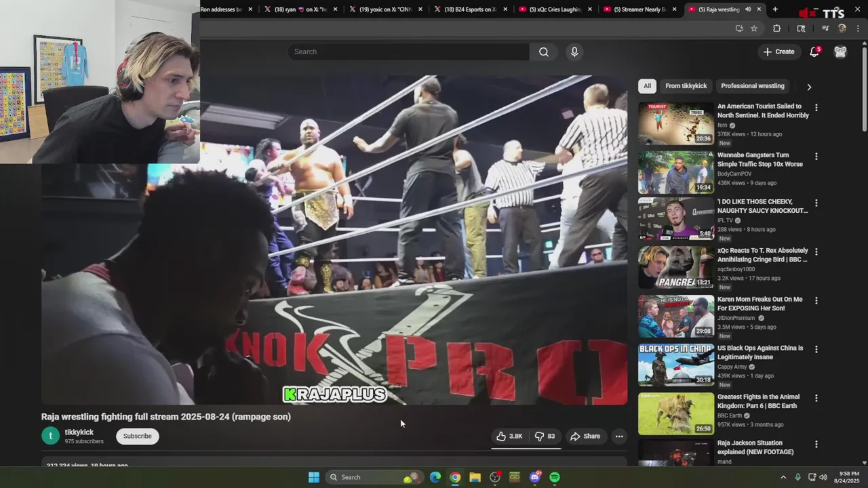Image resolution: width=868 pixels, height=488 pixels.
Task: Open options for Raja Jackson Situation video
Action: [x=816, y=445]
